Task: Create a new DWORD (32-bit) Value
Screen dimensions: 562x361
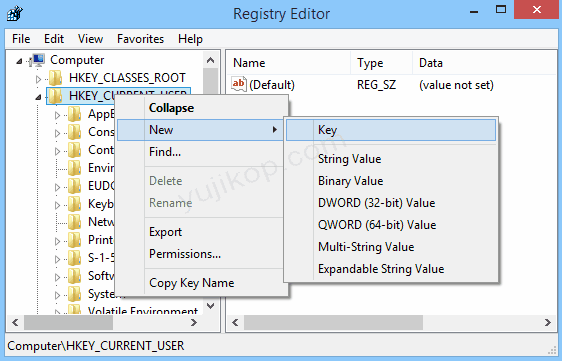Action: pyautogui.click(x=391, y=203)
